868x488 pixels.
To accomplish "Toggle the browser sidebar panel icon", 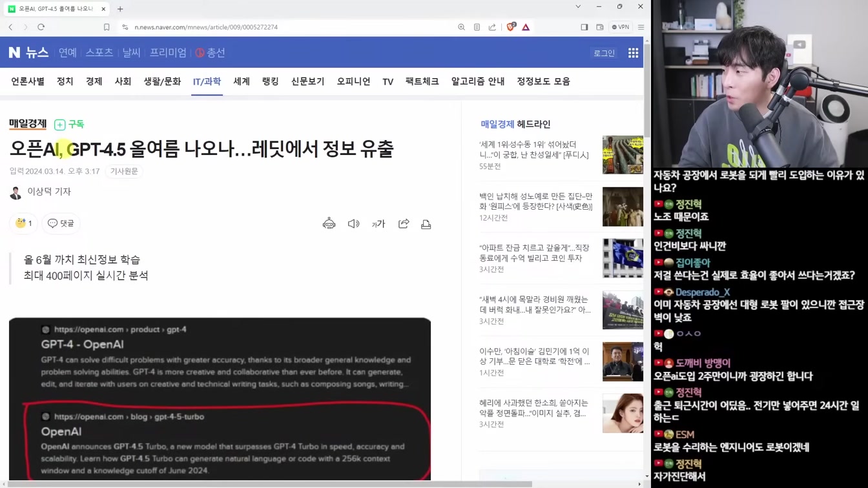I will point(584,27).
